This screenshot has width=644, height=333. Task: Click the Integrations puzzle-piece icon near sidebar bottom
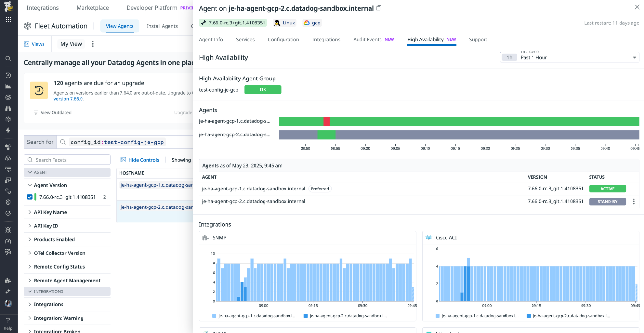pyautogui.click(x=8, y=280)
